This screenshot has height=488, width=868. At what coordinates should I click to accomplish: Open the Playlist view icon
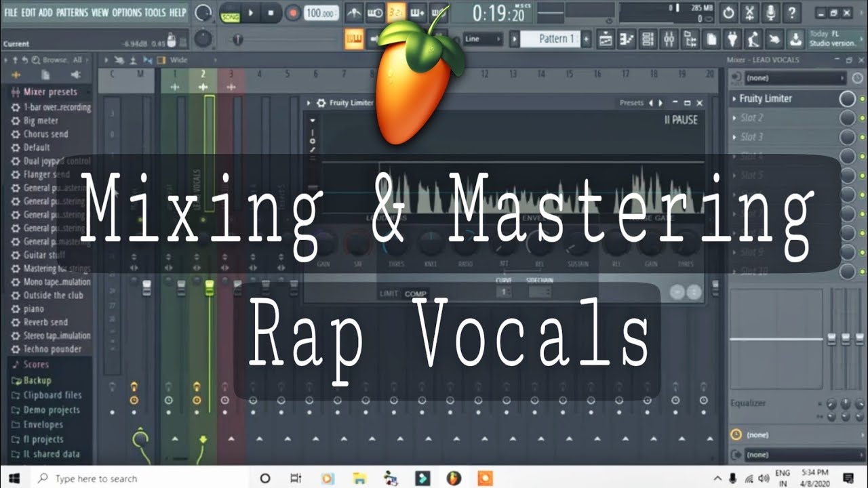[606, 39]
